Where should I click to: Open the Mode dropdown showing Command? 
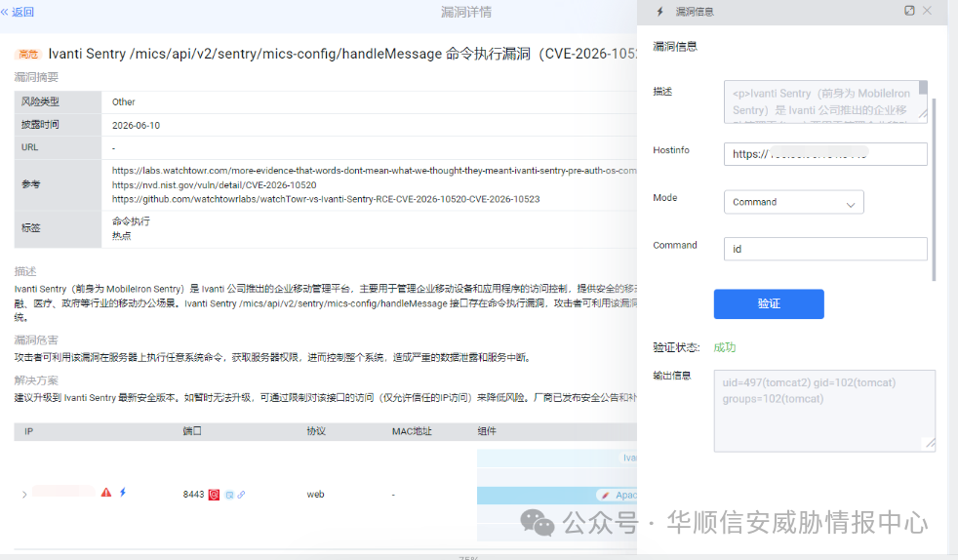tap(794, 202)
